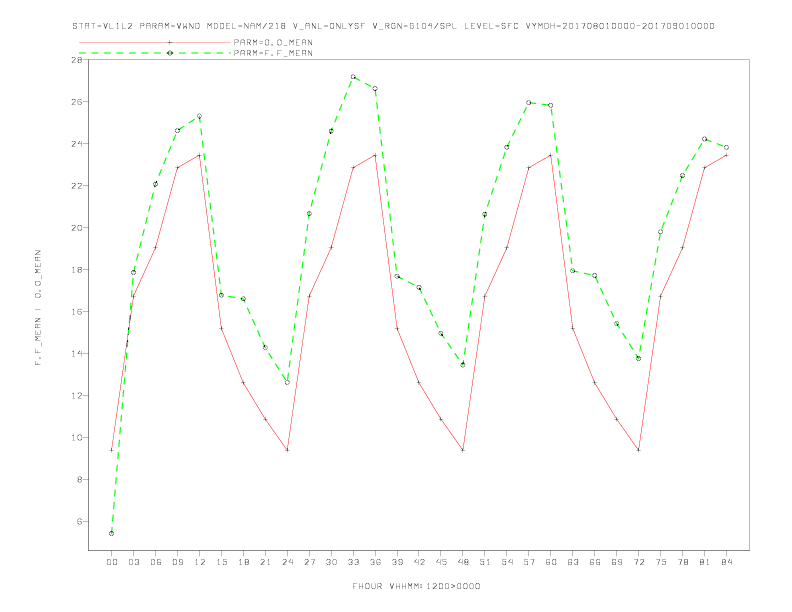
Task: Click the red plus marker at hour 24
Action: [x=287, y=450]
